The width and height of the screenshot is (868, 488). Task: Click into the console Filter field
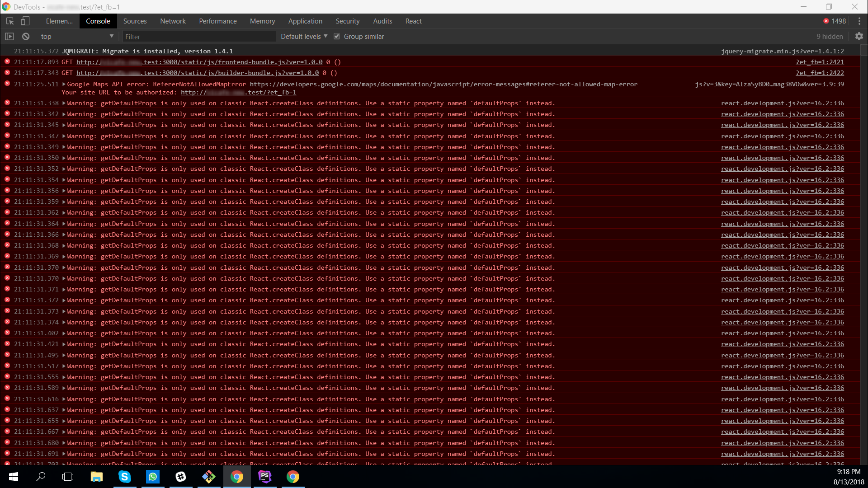click(199, 37)
